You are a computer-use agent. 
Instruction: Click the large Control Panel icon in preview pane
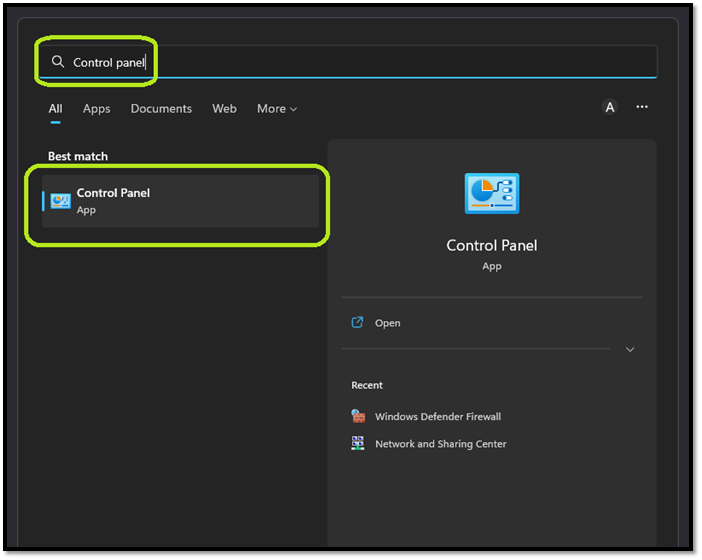(492, 193)
